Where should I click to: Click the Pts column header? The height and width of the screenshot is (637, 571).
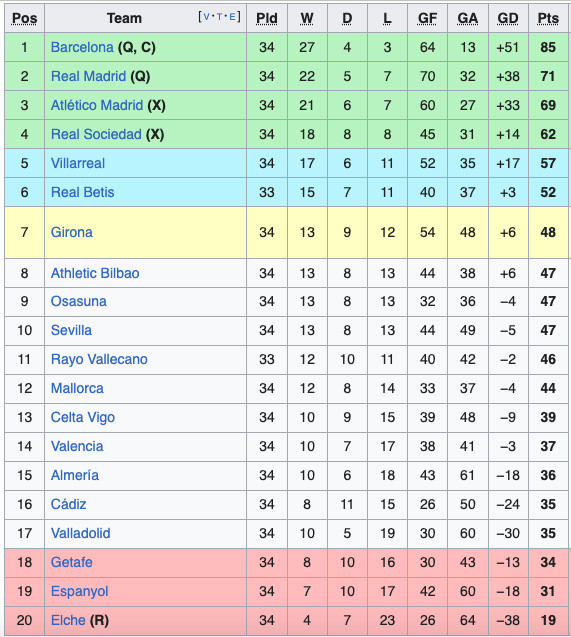[548, 18]
